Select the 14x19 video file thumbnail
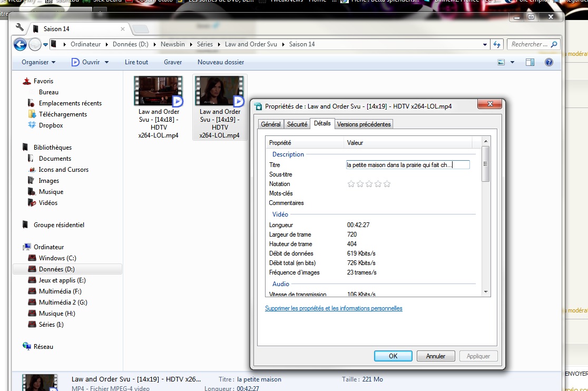588x391 pixels. (220, 91)
